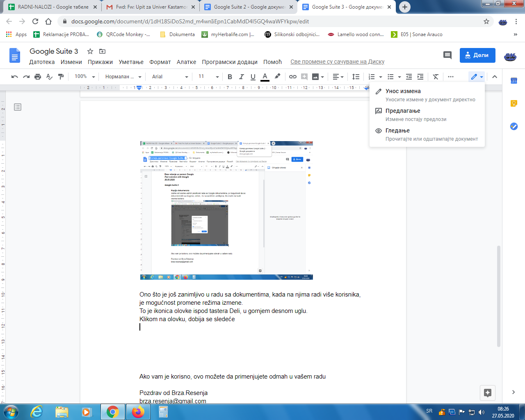
Task: Open the Windows Start menu
Action: click(10, 412)
